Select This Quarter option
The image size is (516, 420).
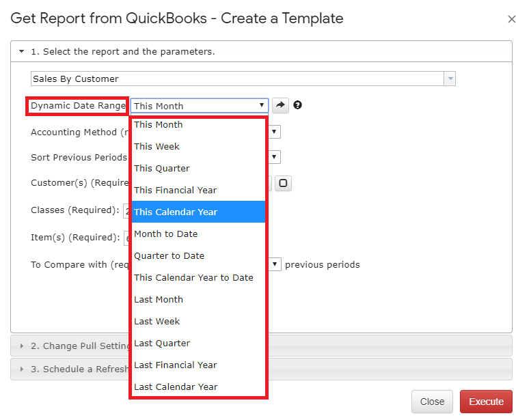[198, 169]
